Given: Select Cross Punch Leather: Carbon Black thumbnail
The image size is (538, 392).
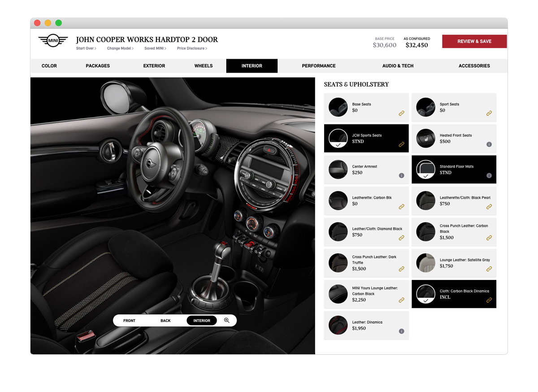Looking at the screenshot, I should 426,232.
